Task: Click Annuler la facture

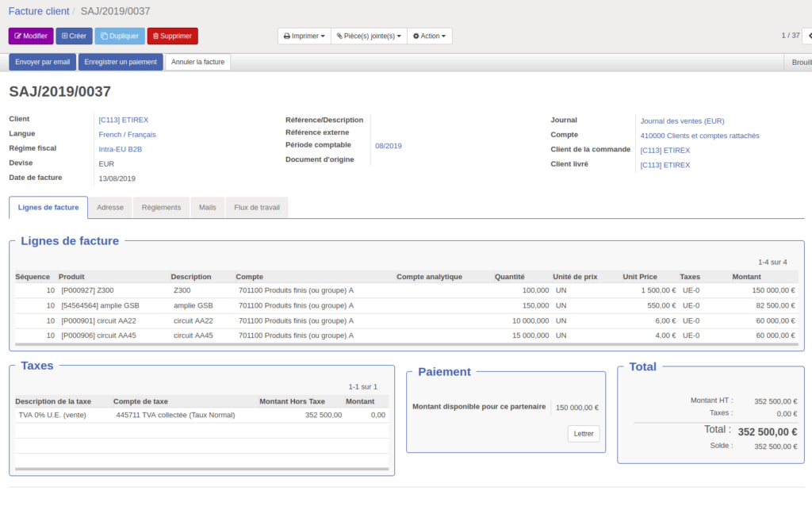Action: 197,62
